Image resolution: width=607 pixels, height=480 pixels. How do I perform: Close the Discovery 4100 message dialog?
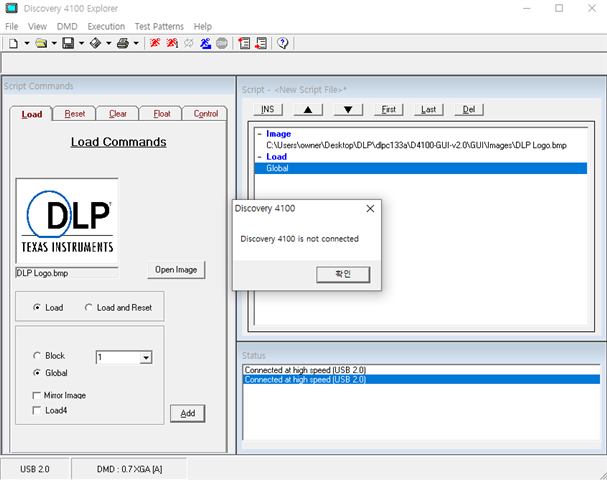click(x=370, y=209)
